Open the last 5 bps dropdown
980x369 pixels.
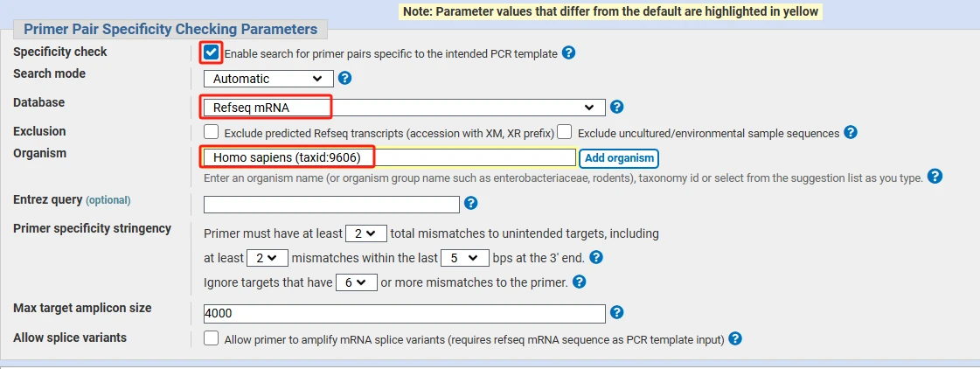464,258
